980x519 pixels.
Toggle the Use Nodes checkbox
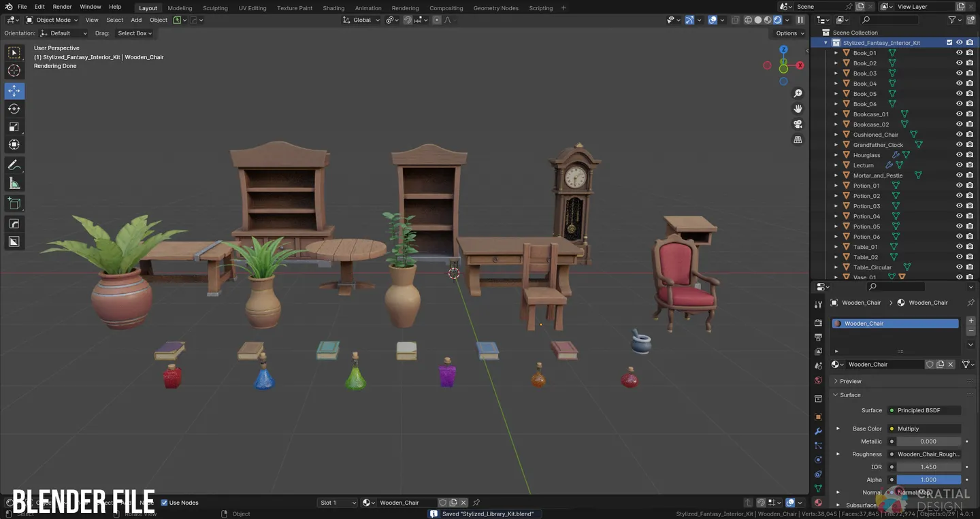click(x=164, y=503)
